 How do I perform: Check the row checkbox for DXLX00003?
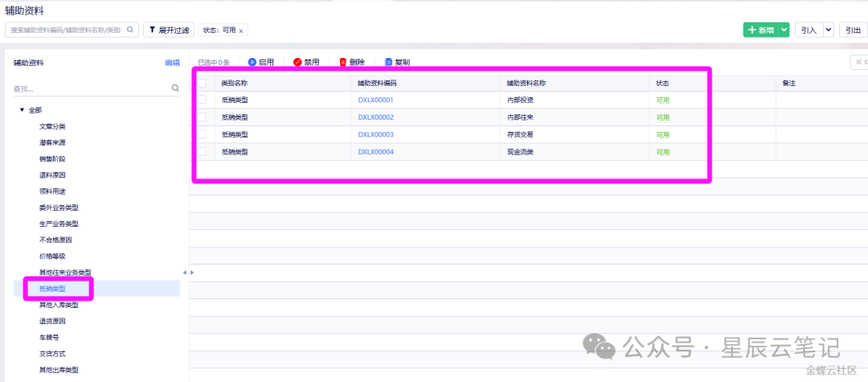click(x=202, y=134)
